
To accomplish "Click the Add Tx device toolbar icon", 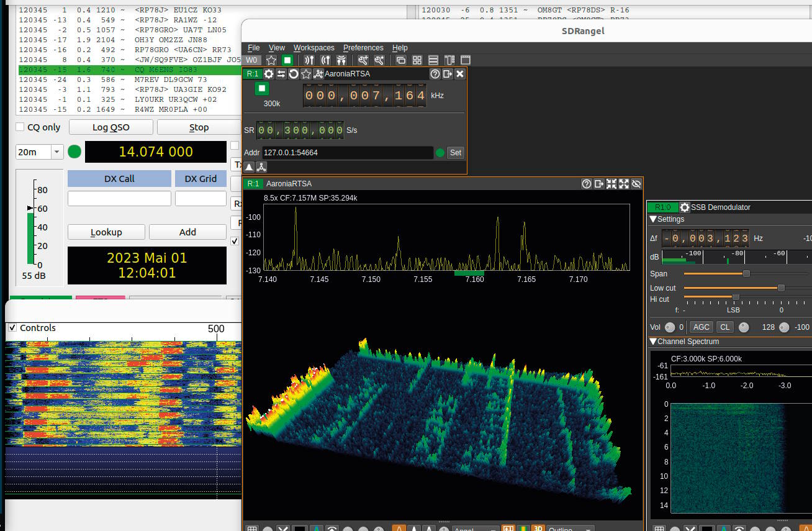I will point(325,60).
